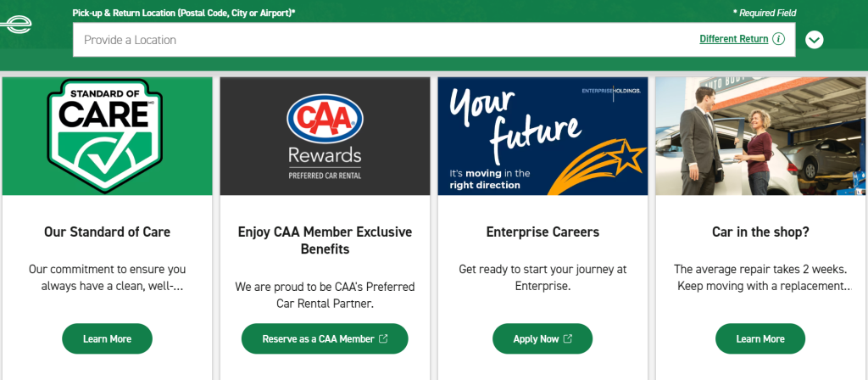The image size is (868, 380).
Task: Expand the green chevron dropdown arrow
Action: (x=814, y=40)
